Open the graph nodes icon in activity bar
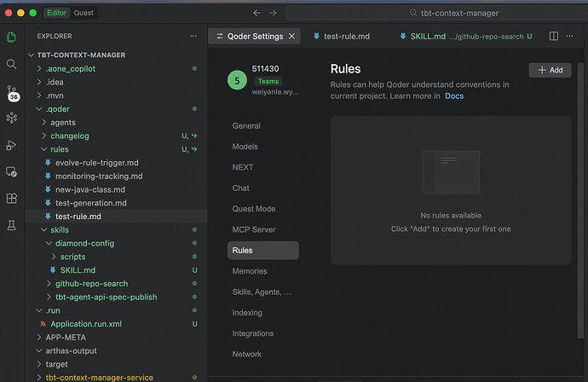The height and width of the screenshot is (382, 588). [12, 118]
